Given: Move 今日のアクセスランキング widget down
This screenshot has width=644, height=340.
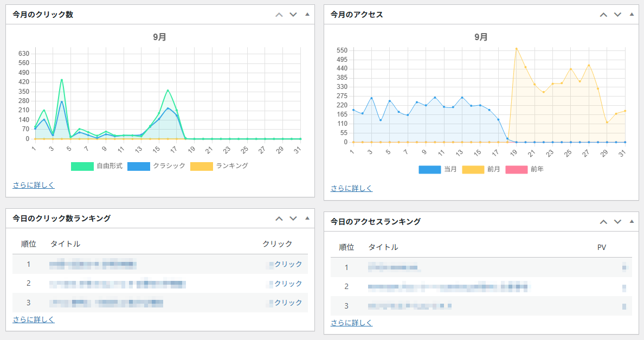Looking at the screenshot, I should [617, 222].
